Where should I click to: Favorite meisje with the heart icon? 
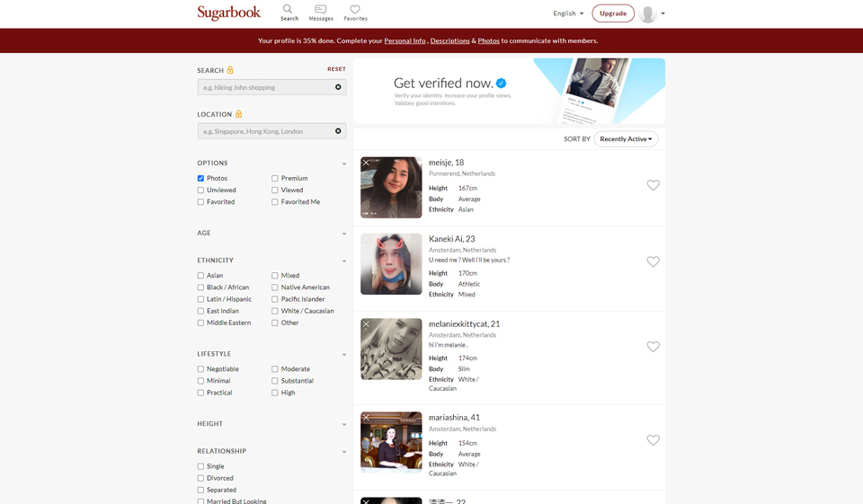coord(653,185)
